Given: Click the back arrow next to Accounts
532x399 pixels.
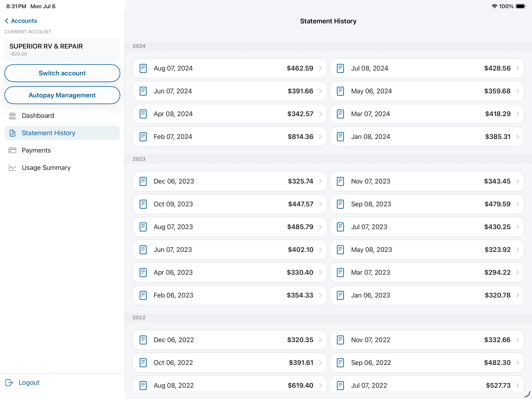Looking at the screenshot, I should coord(7,21).
